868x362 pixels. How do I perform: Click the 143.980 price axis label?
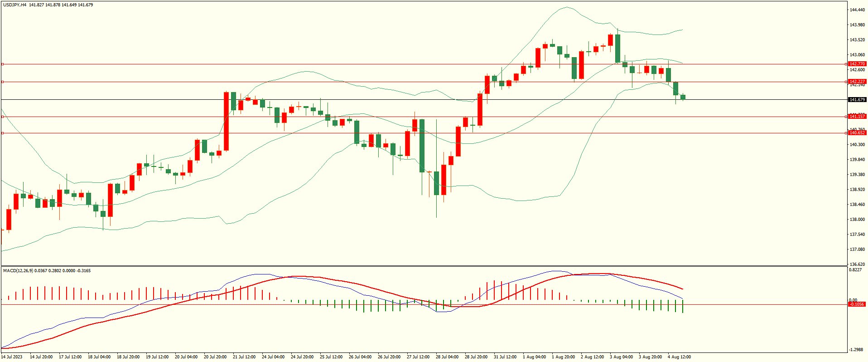(857, 25)
